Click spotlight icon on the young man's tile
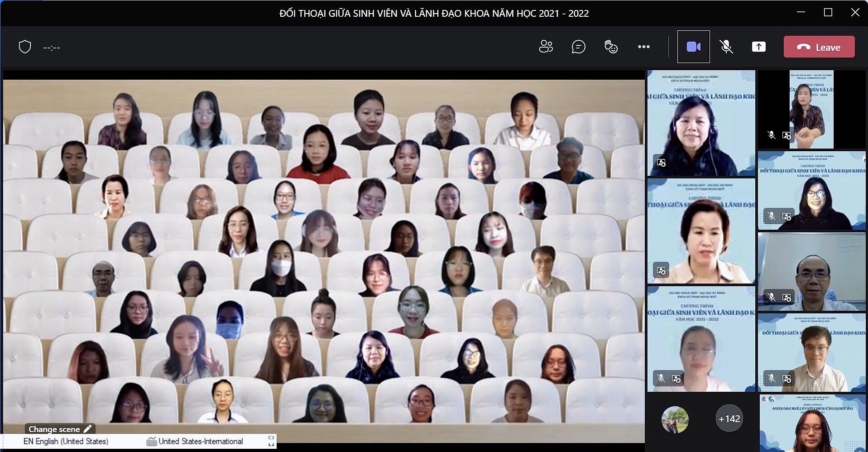This screenshot has height=452, width=868. tap(786, 378)
